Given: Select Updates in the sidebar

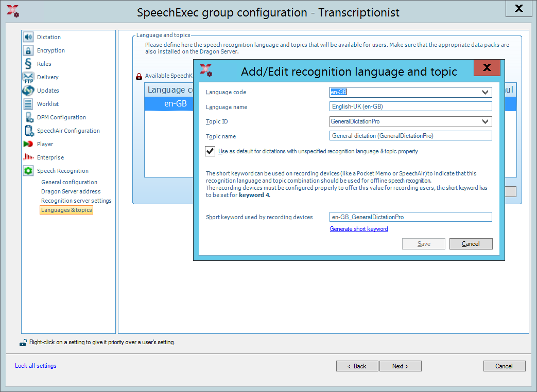Looking at the screenshot, I should coord(48,91).
